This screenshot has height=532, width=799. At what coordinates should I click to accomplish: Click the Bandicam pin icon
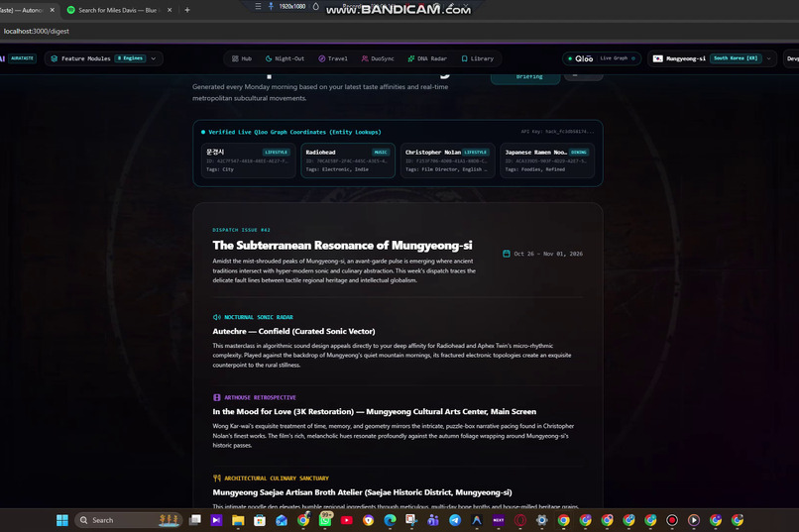coord(271,7)
